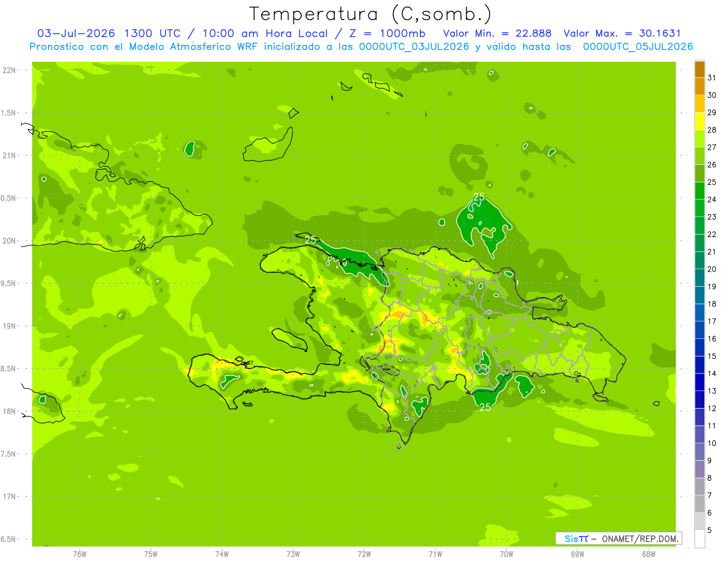Click the longitude axis label "76W"
Image resolution: width=728 pixels, height=562 pixels.
pyautogui.click(x=79, y=554)
